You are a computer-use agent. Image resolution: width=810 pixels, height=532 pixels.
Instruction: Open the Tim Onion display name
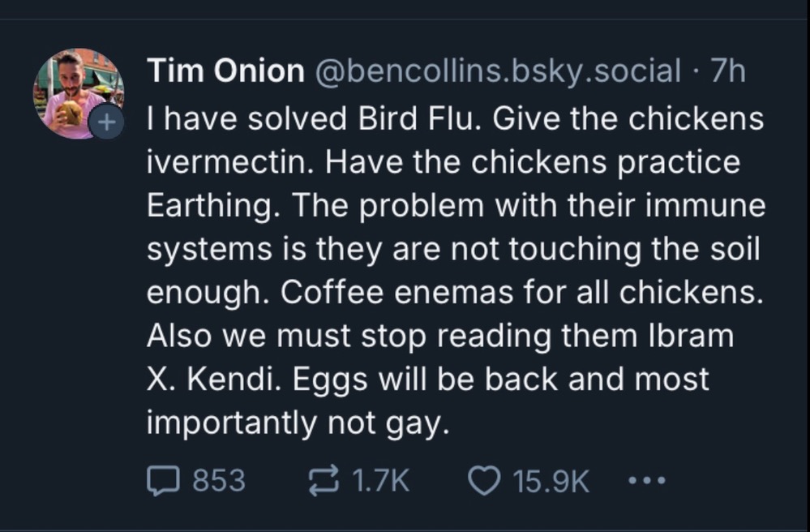(x=225, y=71)
